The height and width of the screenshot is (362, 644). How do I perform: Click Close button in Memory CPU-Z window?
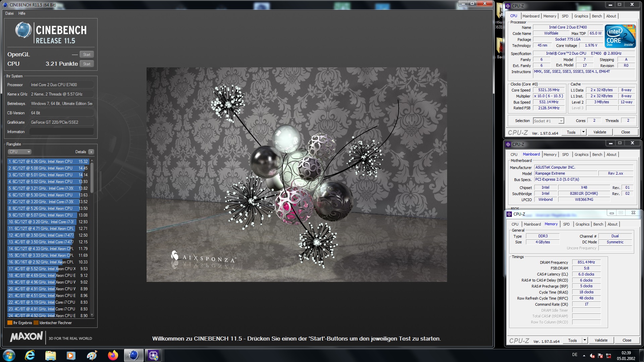(627, 340)
